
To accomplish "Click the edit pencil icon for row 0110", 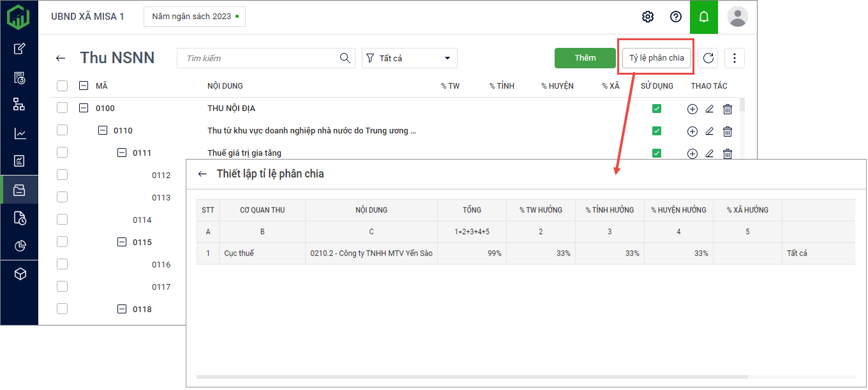I will [x=709, y=131].
